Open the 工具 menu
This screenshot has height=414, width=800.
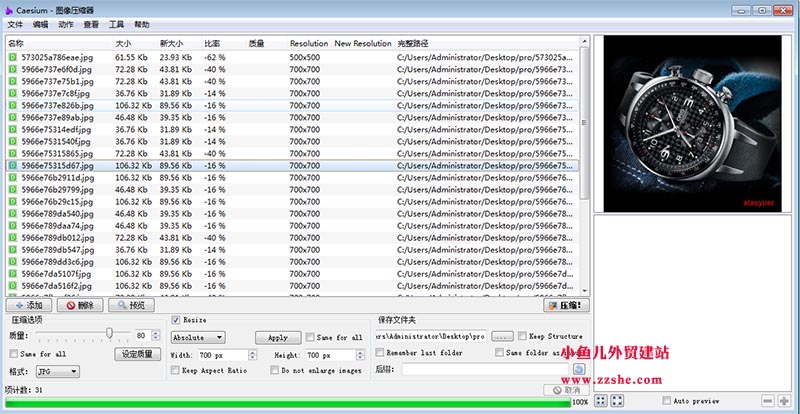[x=116, y=23]
